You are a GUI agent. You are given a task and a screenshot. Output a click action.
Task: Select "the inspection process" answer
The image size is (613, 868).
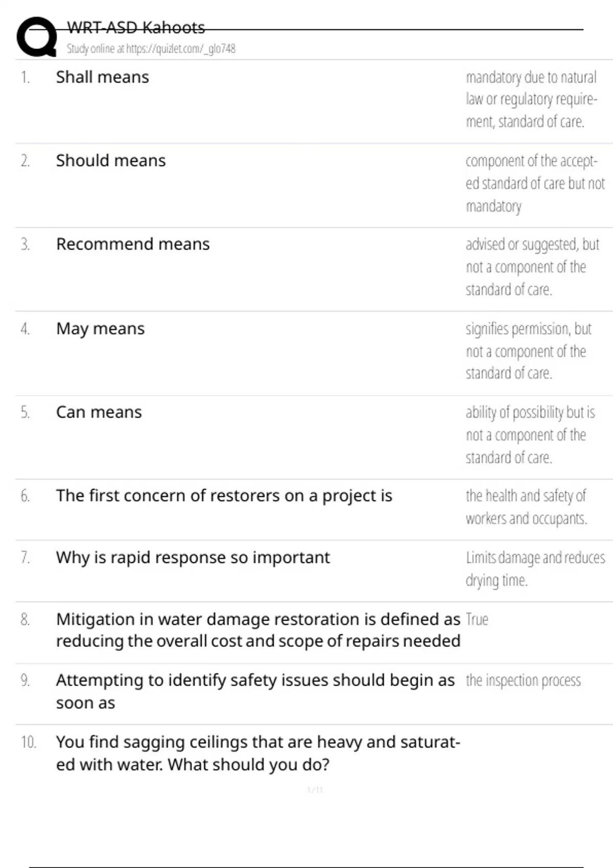[x=523, y=681]
